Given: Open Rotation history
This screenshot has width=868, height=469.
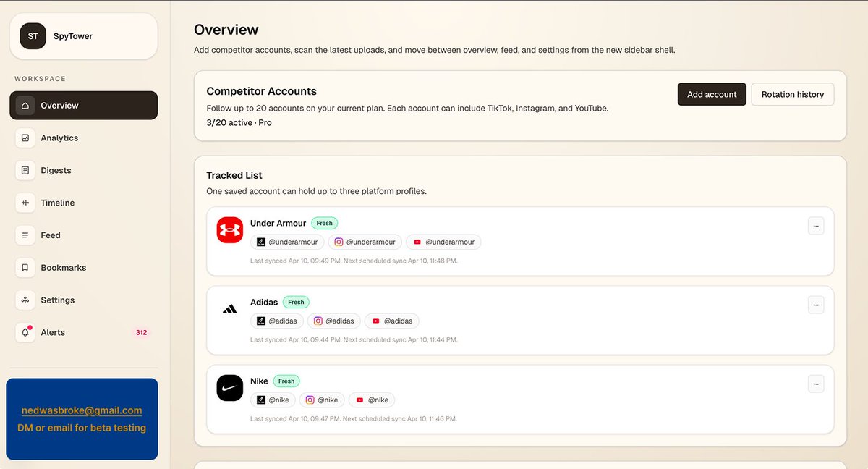Looking at the screenshot, I should [793, 94].
